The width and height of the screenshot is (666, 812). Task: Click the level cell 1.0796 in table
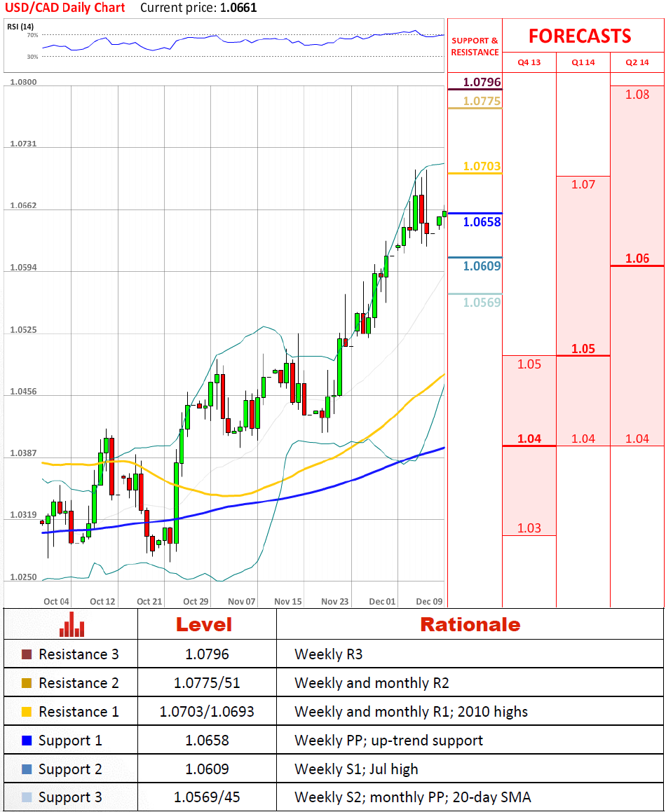[x=207, y=654]
